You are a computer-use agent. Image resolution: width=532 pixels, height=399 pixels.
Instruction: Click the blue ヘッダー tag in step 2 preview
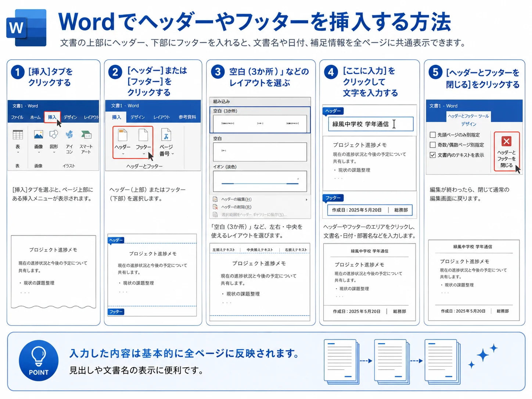pyautogui.click(x=116, y=240)
